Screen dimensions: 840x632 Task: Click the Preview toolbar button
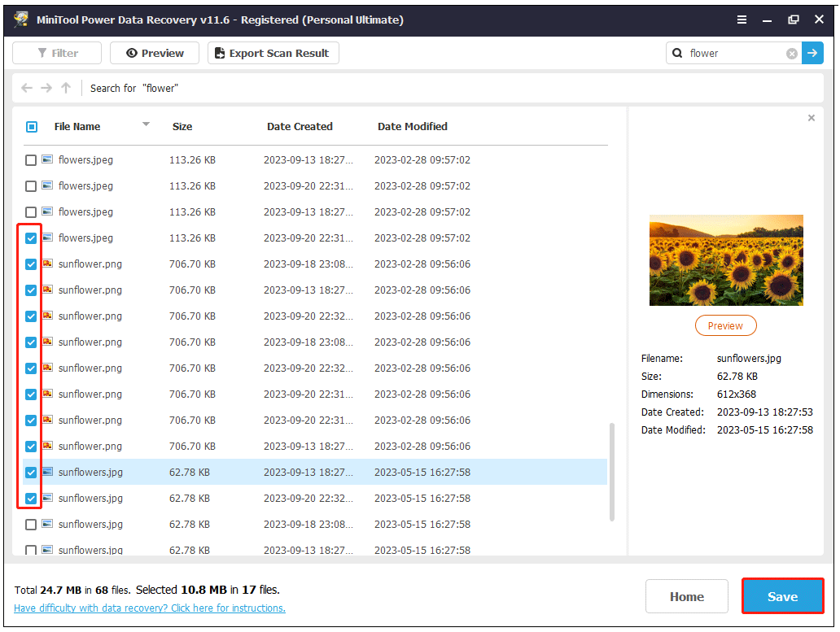click(x=155, y=53)
